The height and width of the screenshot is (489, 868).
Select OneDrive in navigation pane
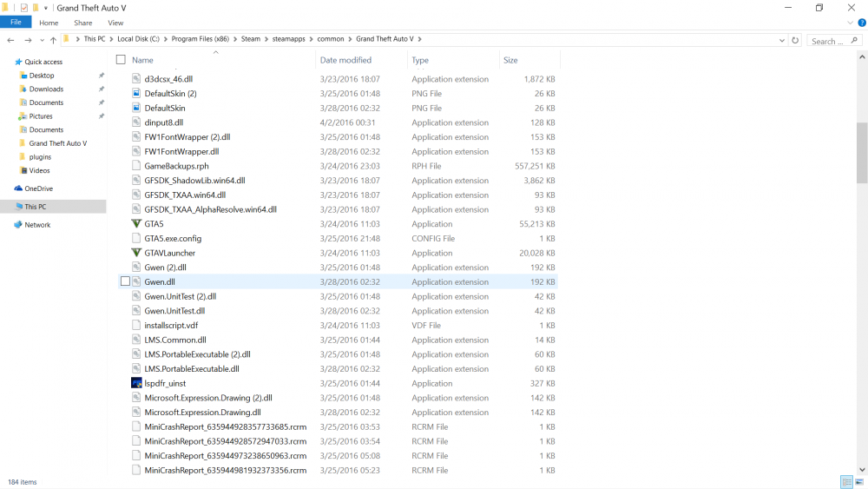pyautogui.click(x=38, y=188)
